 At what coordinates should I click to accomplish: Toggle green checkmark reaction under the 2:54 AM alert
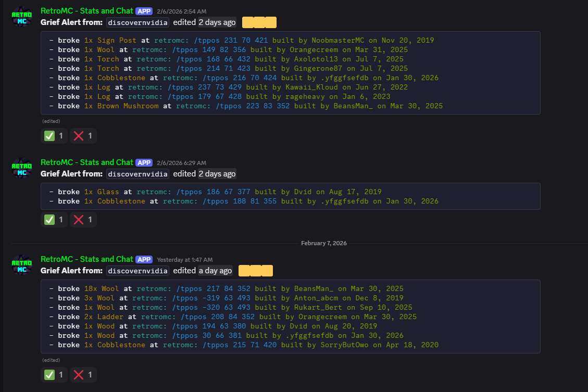[x=54, y=136]
